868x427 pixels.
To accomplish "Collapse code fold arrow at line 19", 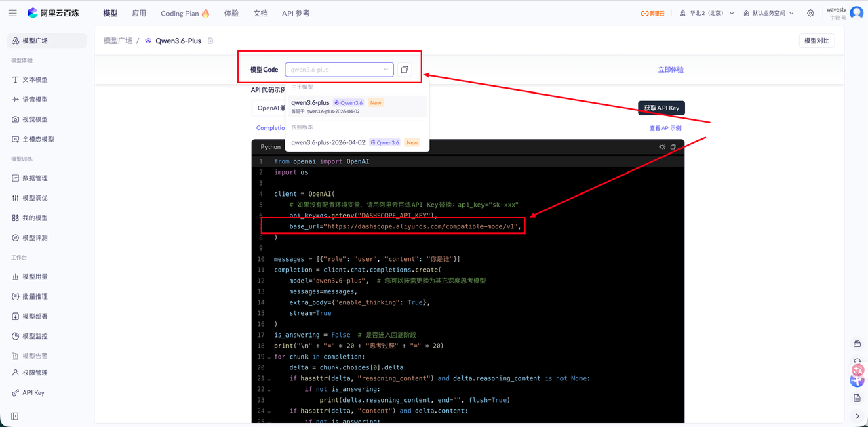I will (269, 357).
